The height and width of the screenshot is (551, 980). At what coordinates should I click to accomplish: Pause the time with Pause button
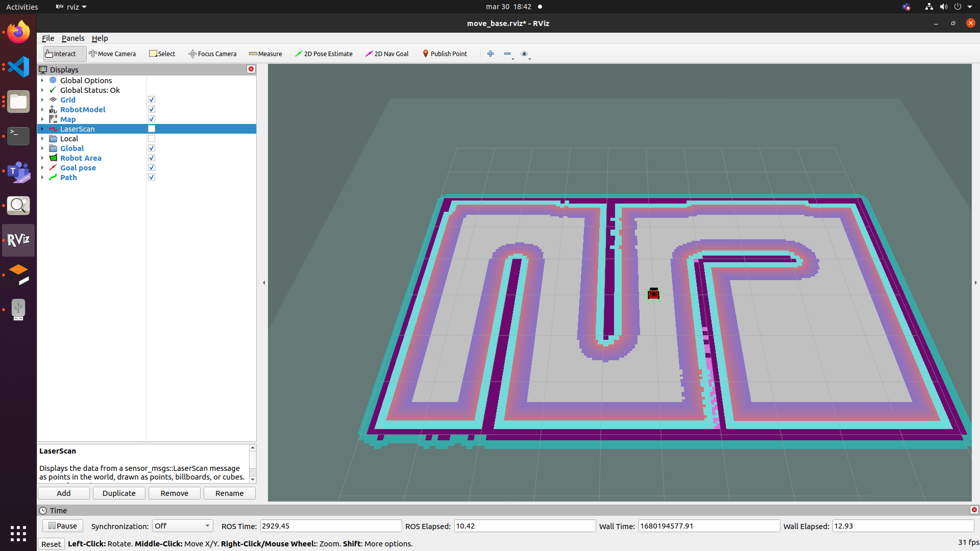pos(63,526)
